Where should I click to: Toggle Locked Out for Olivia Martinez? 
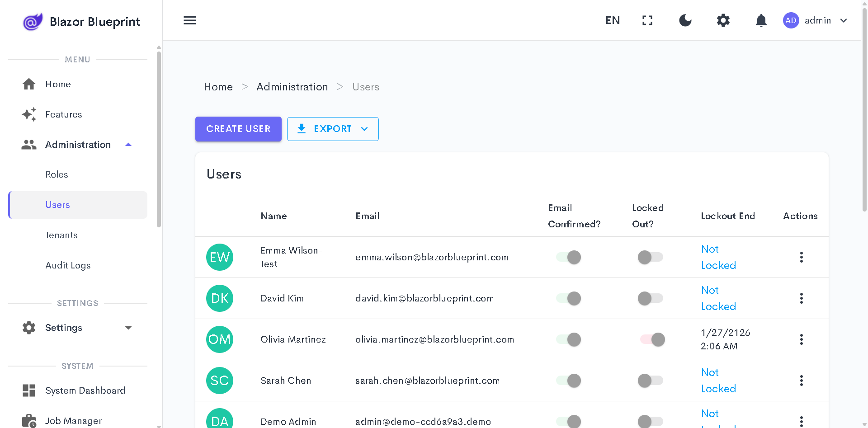pos(651,339)
